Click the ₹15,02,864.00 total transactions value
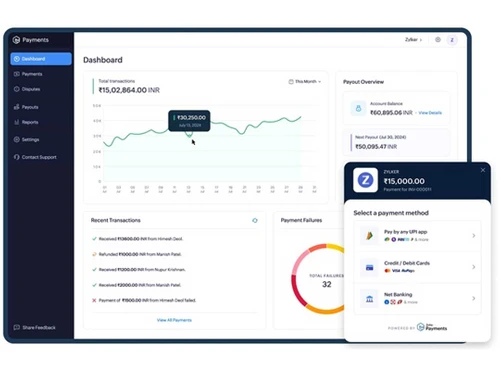 click(129, 90)
